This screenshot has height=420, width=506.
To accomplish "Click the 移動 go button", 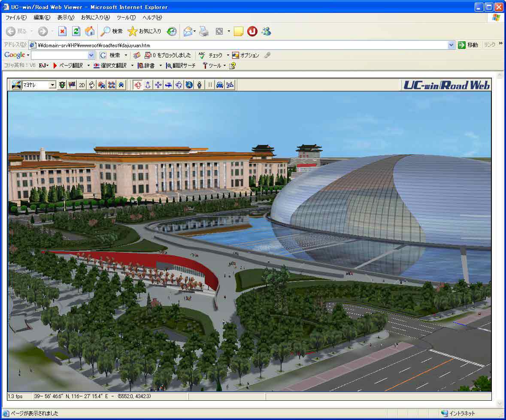I will pyautogui.click(x=468, y=45).
